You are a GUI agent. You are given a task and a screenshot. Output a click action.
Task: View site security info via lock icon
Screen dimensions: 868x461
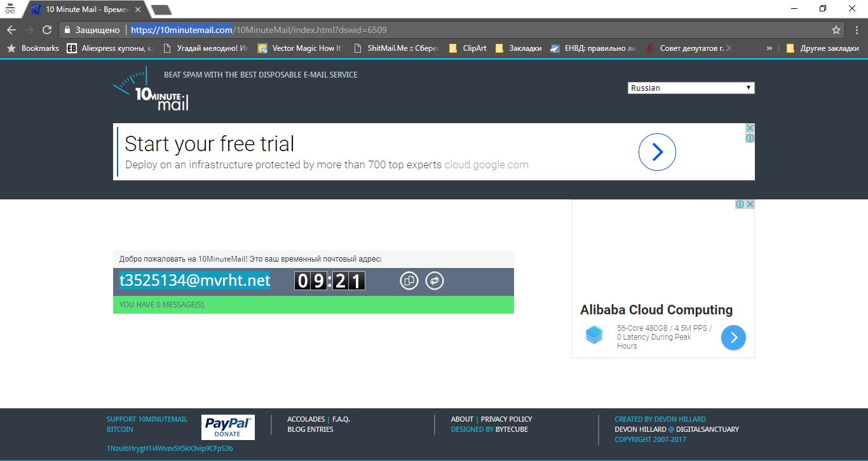[67, 30]
